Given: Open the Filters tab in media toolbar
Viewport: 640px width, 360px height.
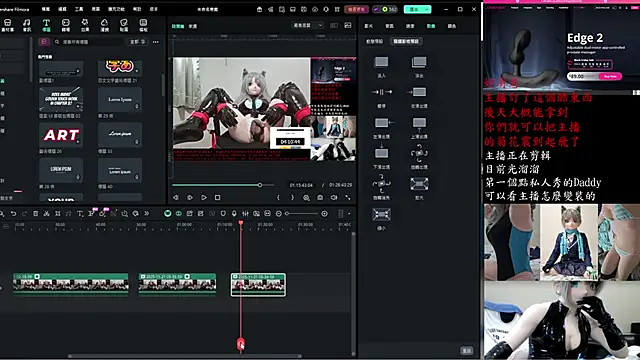Looking at the screenshot, I should coord(104,25).
